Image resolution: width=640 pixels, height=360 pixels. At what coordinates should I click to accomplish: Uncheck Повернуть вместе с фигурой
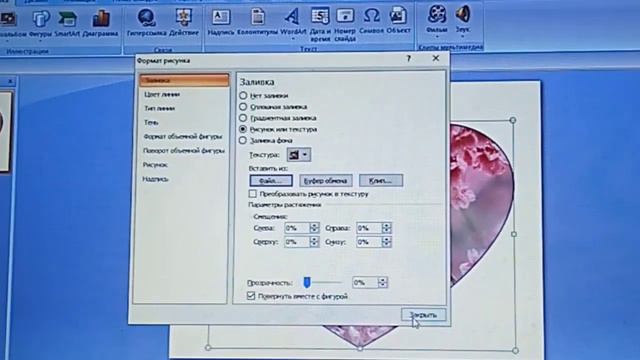tap(251, 296)
